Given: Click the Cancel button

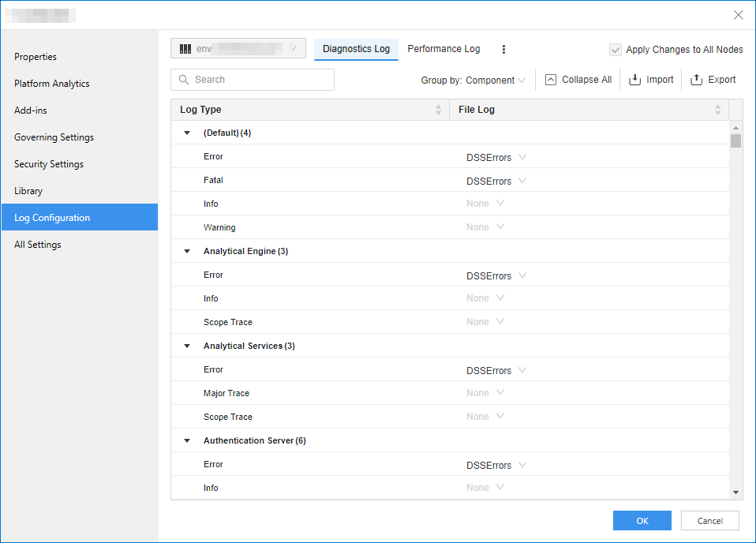Looking at the screenshot, I should 709,520.
